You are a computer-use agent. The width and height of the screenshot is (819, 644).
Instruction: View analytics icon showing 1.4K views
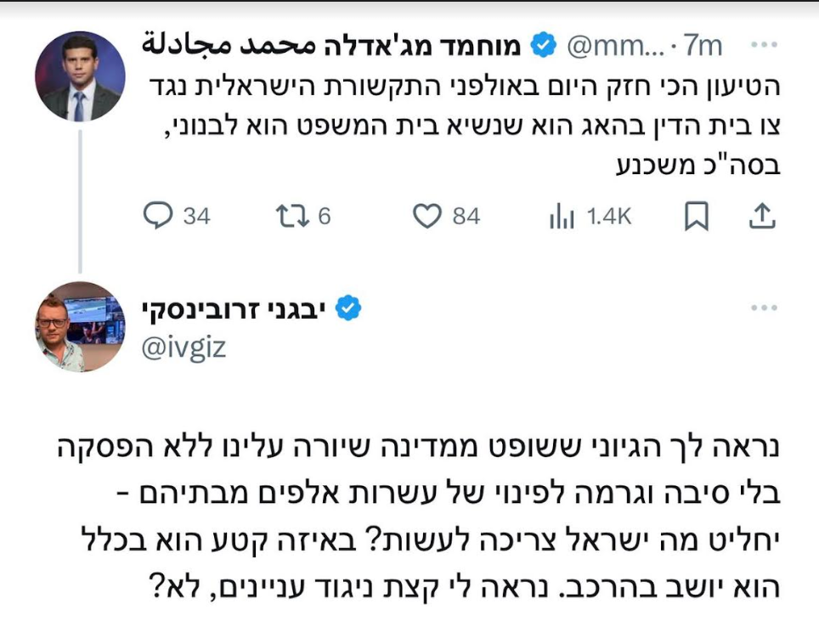[562, 217]
